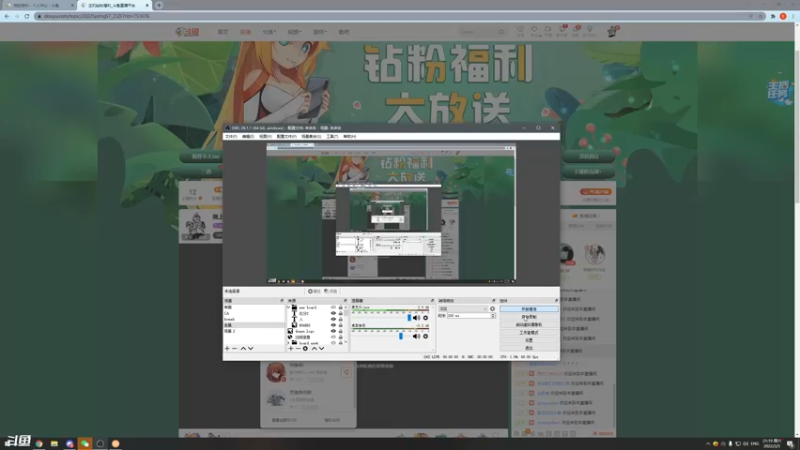Pop out the Scenes dock panel
Image resolution: width=800 pixels, height=450 pixels.
pyautogui.click(x=282, y=301)
